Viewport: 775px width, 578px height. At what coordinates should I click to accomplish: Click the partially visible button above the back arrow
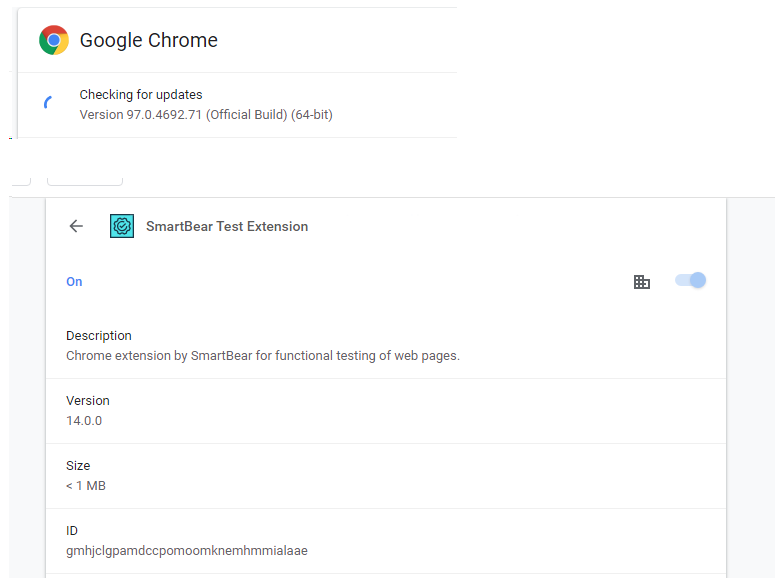(85, 180)
